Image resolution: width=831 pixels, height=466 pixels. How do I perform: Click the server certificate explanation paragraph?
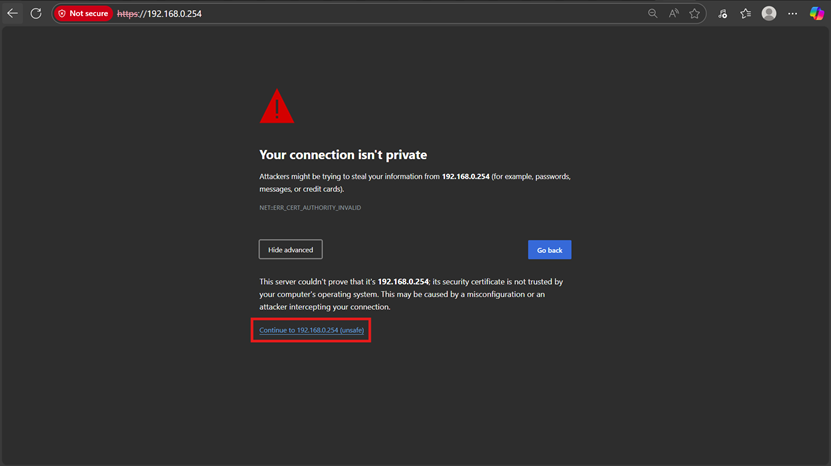click(x=410, y=294)
